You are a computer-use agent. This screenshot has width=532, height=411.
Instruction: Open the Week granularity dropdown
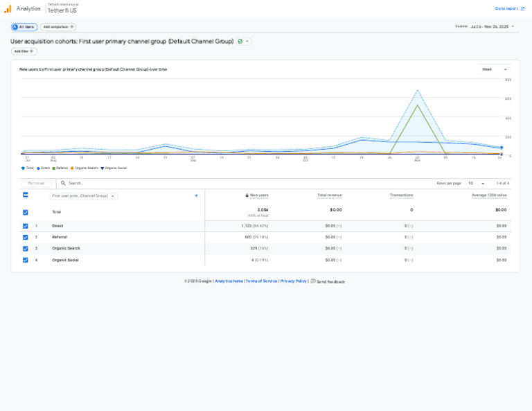point(495,69)
